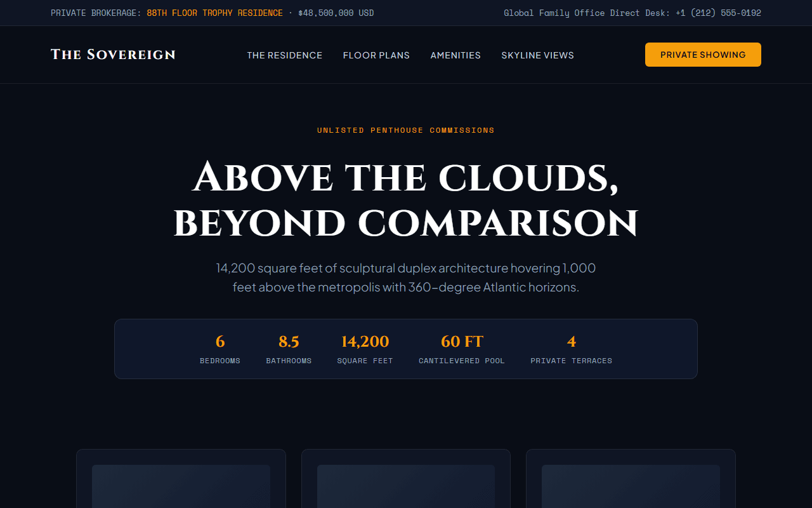Open the Amenities navigation link
This screenshot has width=812, height=508.
(x=455, y=55)
